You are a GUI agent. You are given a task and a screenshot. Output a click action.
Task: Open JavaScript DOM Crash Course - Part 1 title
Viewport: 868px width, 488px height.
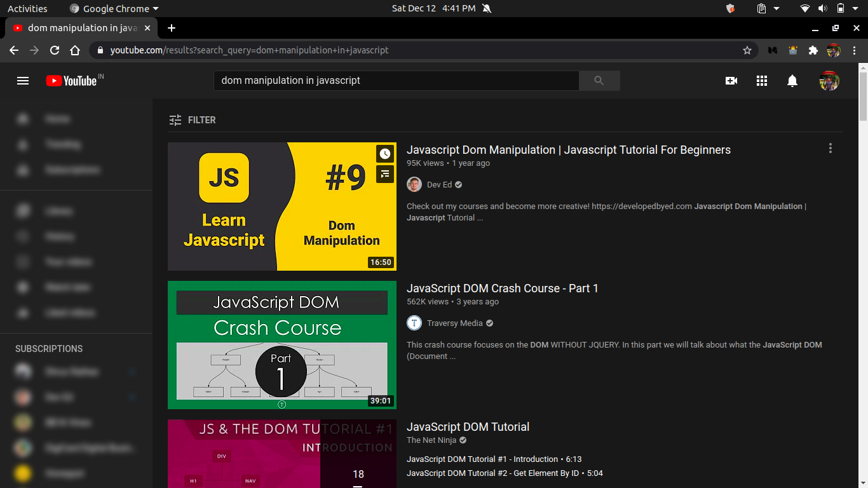pos(503,288)
